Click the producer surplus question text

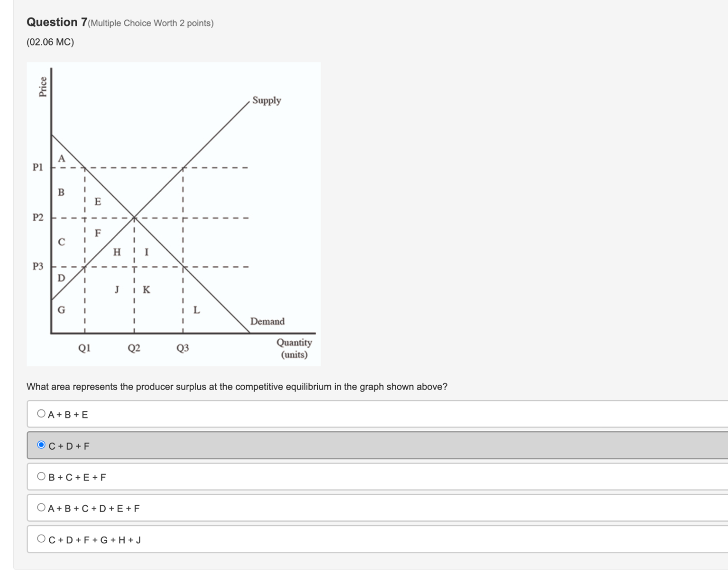click(237, 387)
